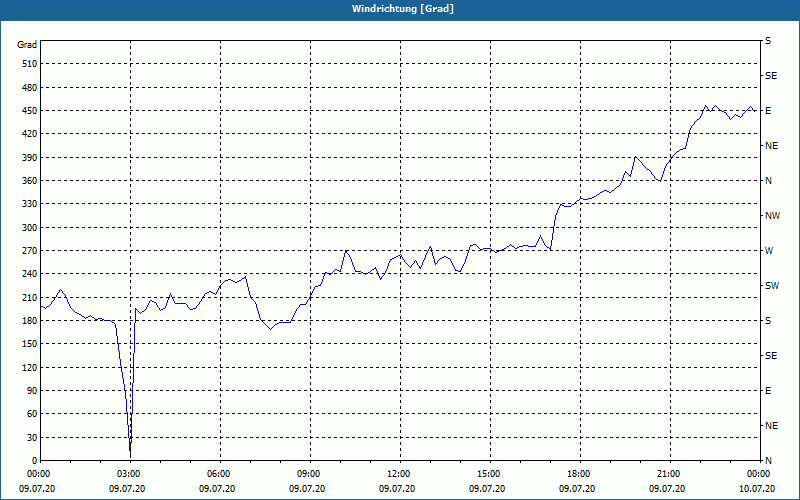The height and width of the screenshot is (500, 800).
Task: Select the N compass label beside the 360 line
Action: (769, 181)
